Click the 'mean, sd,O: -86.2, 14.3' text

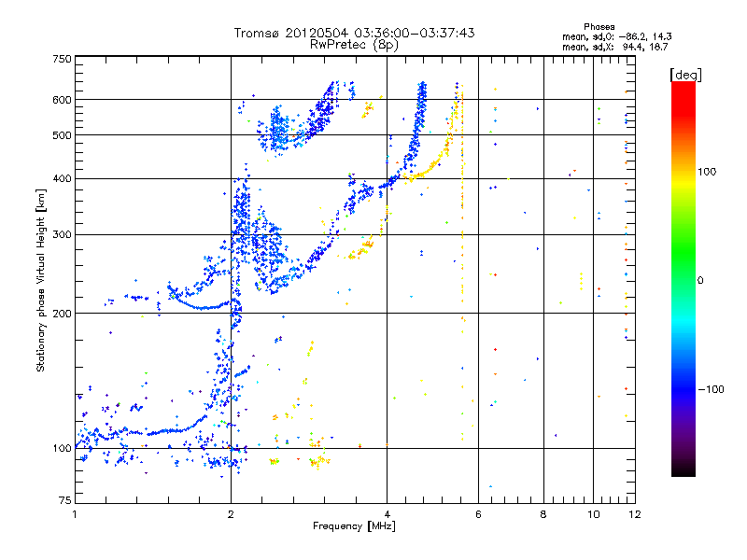pyautogui.click(x=617, y=36)
